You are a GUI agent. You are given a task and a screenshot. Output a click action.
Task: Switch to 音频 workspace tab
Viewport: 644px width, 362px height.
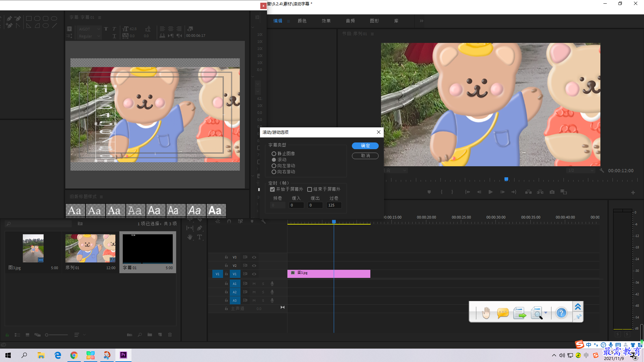pos(350,21)
